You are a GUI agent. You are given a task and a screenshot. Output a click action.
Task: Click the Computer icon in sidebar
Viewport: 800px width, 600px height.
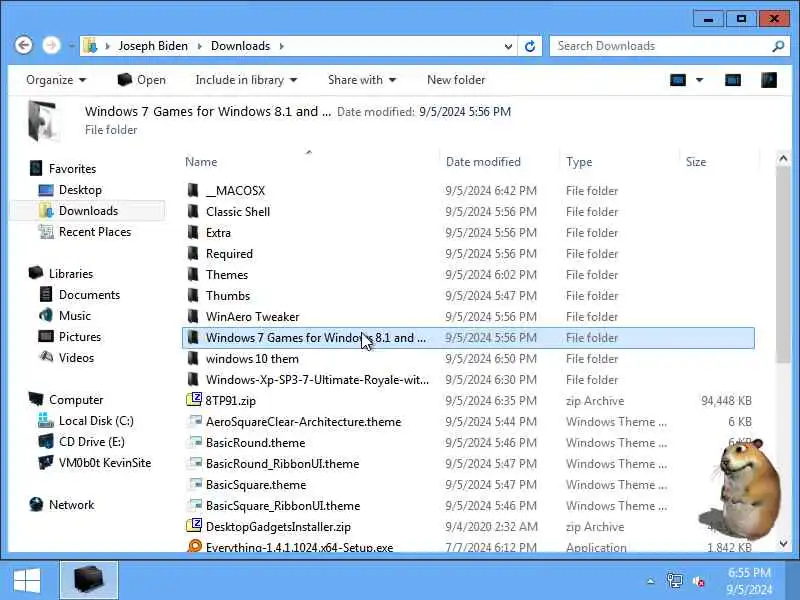(36, 399)
